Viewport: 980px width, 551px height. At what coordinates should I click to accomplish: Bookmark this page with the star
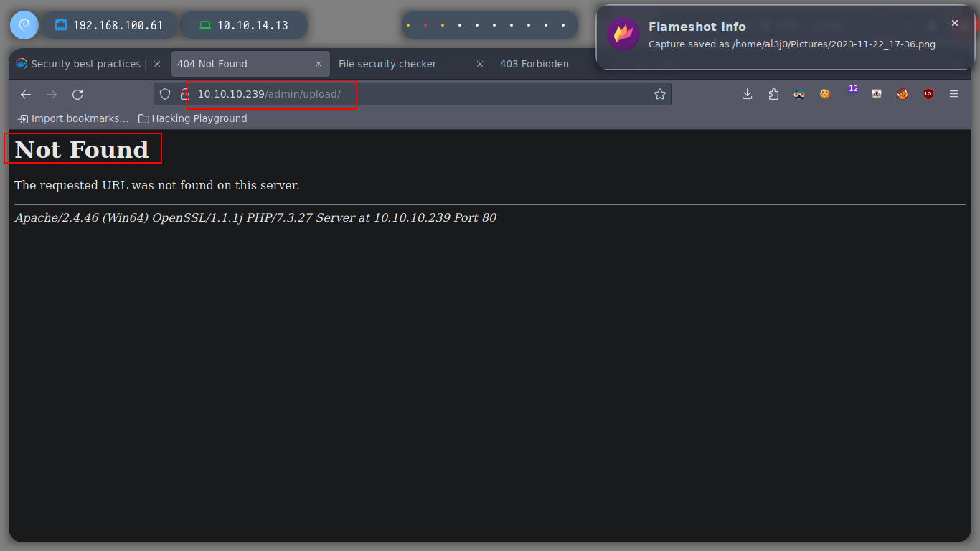pyautogui.click(x=660, y=94)
